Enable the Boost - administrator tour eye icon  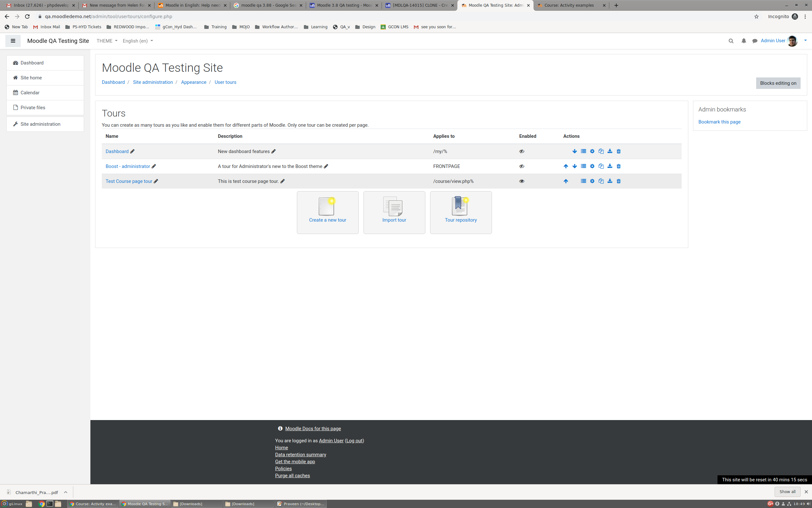coord(521,166)
